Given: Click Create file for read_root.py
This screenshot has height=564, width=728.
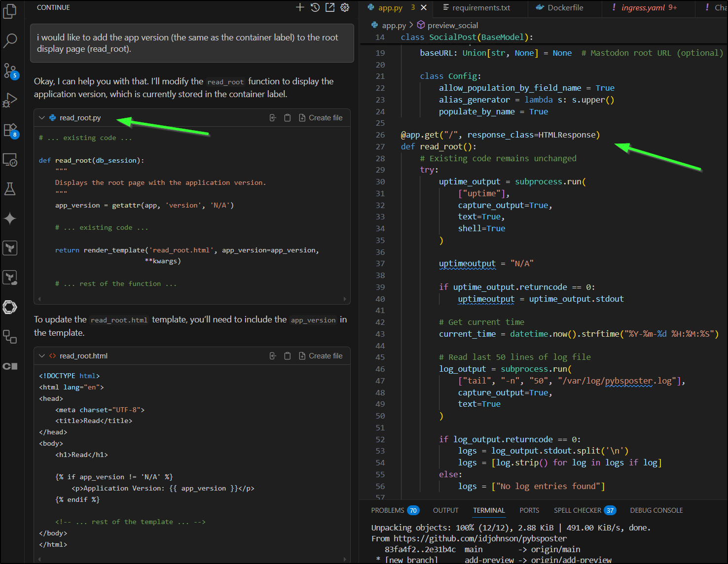Looking at the screenshot, I should tap(321, 118).
